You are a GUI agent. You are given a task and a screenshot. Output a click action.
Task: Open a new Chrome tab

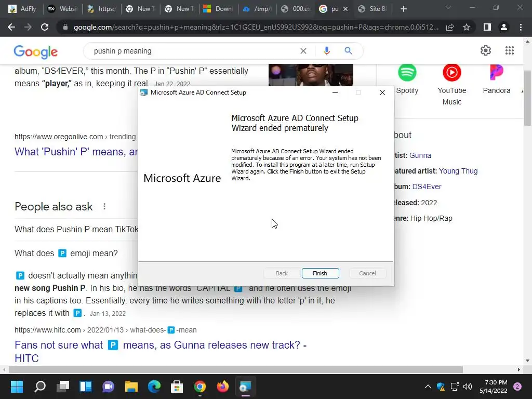(x=403, y=9)
